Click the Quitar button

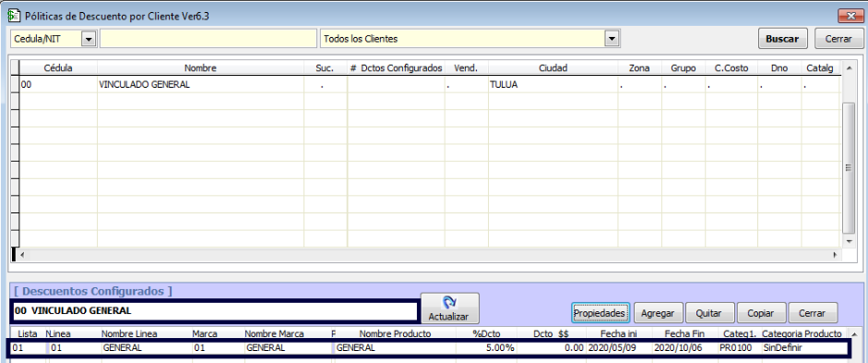[x=709, y=313]
